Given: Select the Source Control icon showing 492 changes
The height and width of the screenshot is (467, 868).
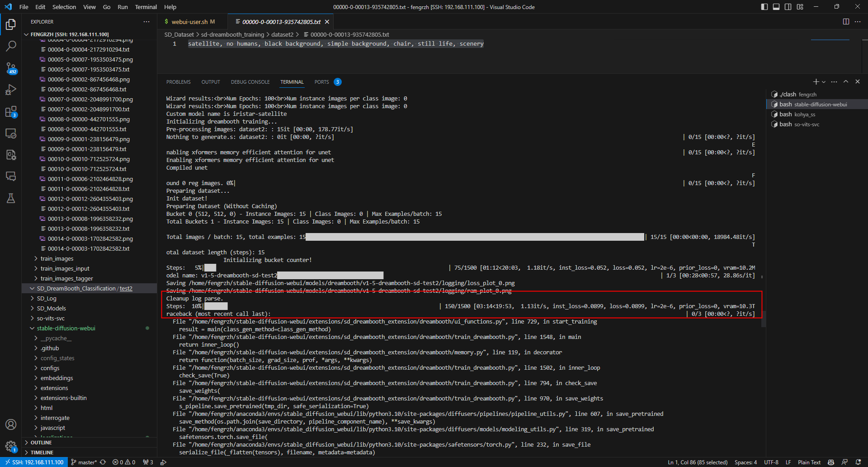Looking at the screenshot, I should click(11, 68).
